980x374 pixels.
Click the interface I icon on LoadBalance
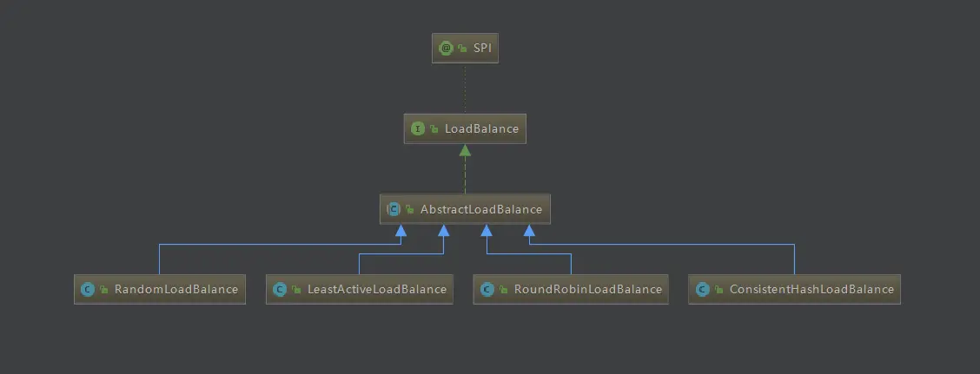[x=418, y=128]
